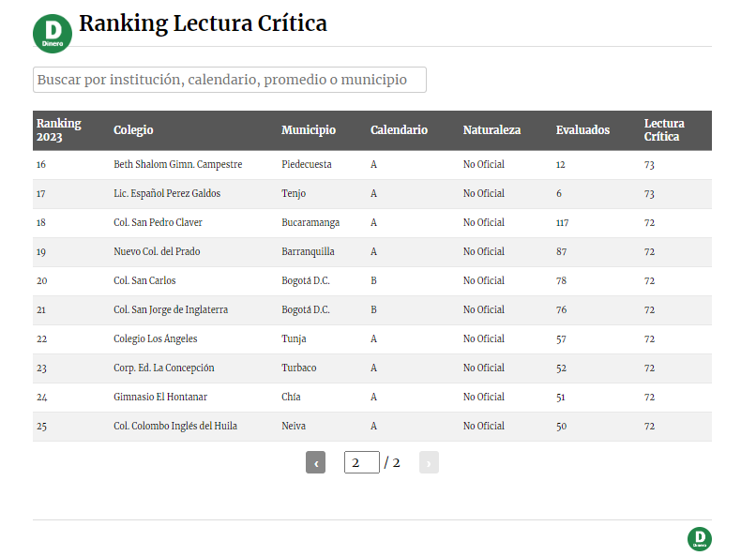Select Col. San Pedro Claver row
Screen dimensions: 756x556
pyautogui.click(x=158, y=222)
